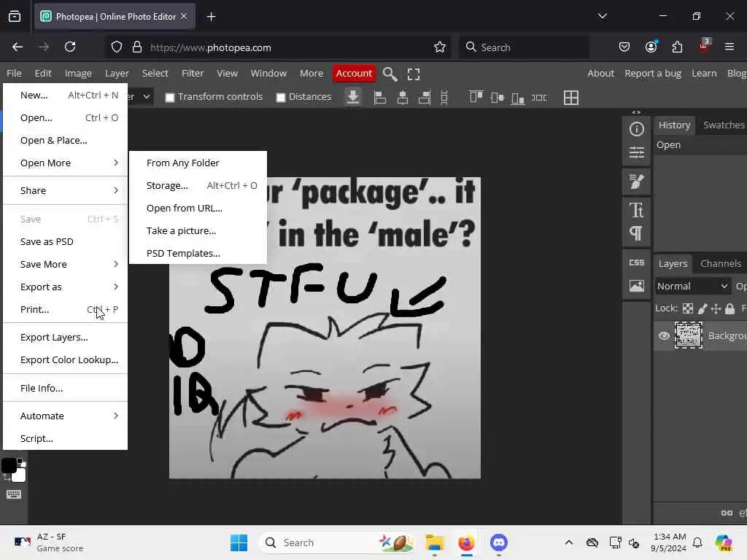Open the About link

[600, 74]
